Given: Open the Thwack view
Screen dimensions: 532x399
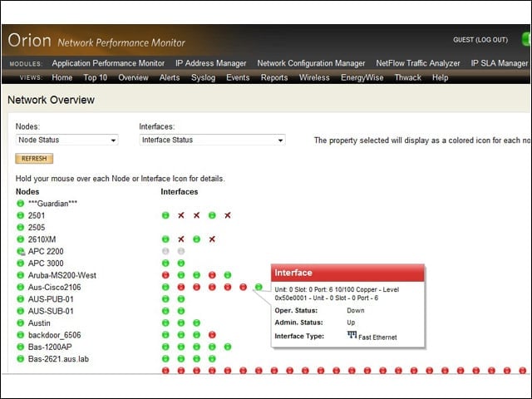Looking at the screenshot, I should tap(408, 77).
